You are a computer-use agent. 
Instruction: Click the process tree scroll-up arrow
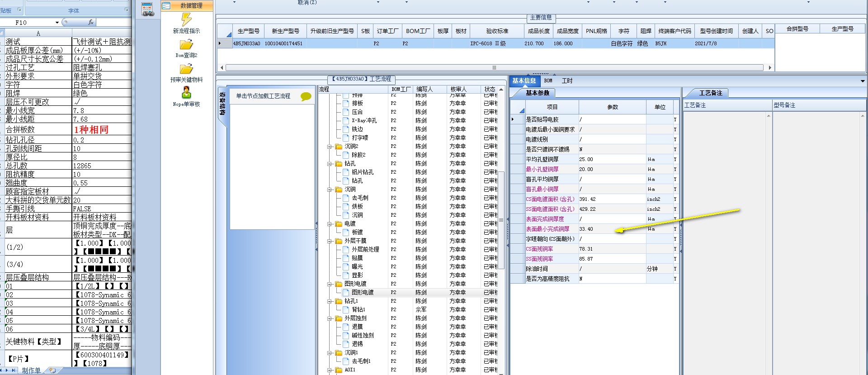(x=501, y=90)
